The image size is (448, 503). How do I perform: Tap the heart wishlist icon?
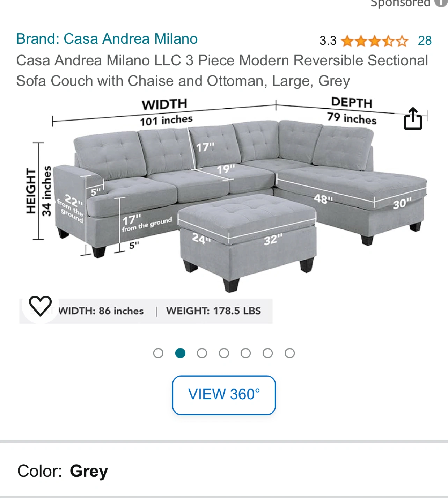40,306
